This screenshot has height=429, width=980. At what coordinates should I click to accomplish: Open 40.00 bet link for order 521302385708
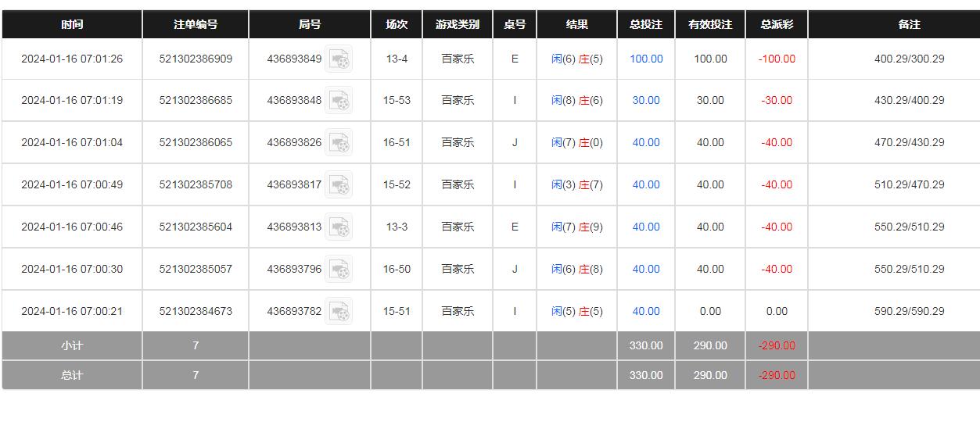point(646,185)
